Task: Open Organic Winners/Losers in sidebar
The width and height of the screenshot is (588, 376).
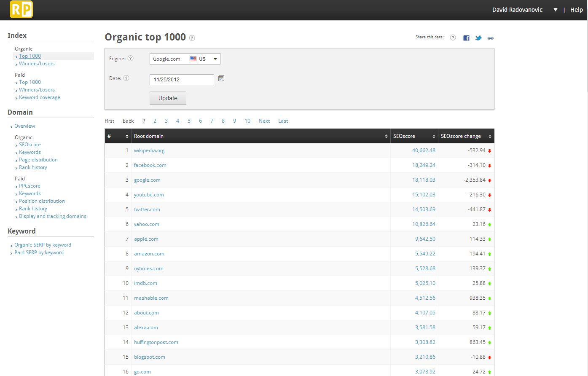Action: 37,64
